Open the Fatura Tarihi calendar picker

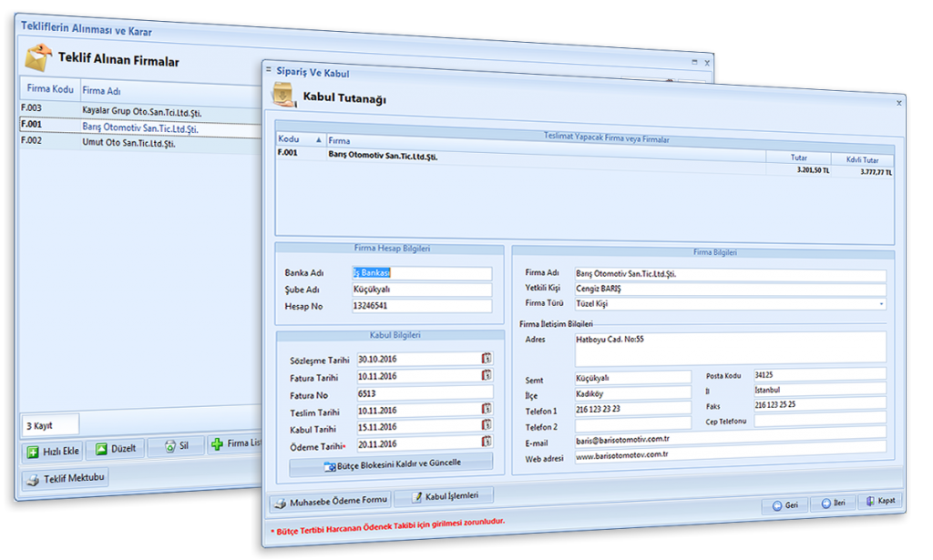coord(487,375)
